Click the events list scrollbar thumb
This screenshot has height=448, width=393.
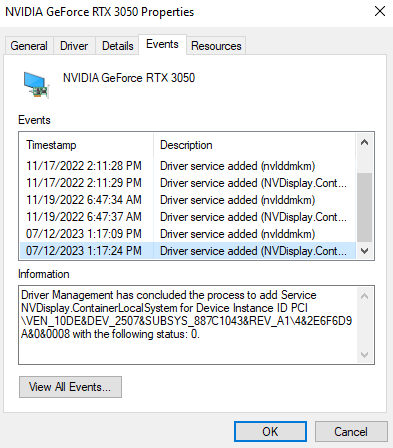pyautogui.click(x=364, y=207)
